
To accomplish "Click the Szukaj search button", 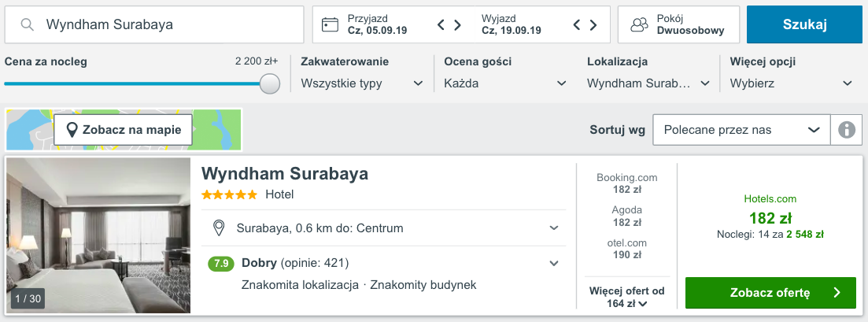I will click(804, 24).
